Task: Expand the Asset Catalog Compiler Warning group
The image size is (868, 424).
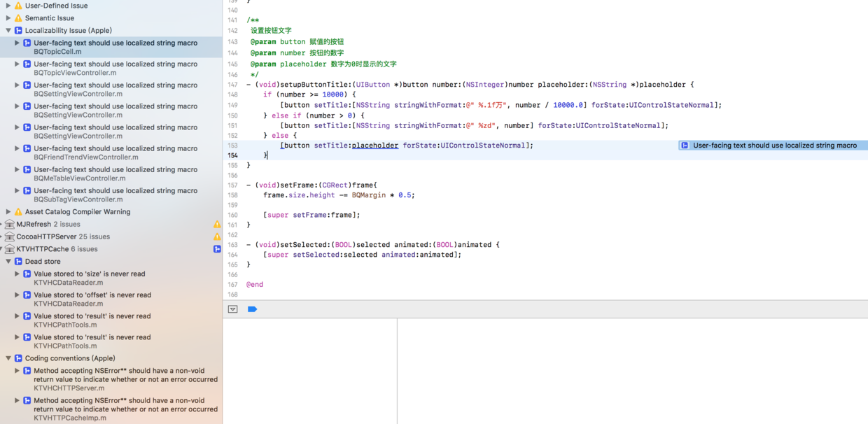Action: click(8, 212)
